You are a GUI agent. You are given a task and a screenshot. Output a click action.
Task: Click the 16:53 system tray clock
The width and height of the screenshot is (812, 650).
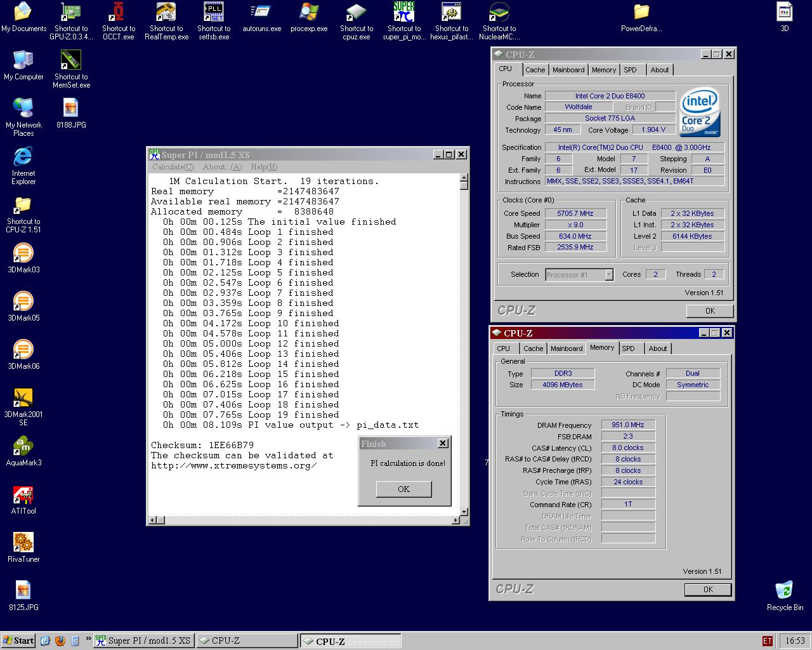(794, 640)
